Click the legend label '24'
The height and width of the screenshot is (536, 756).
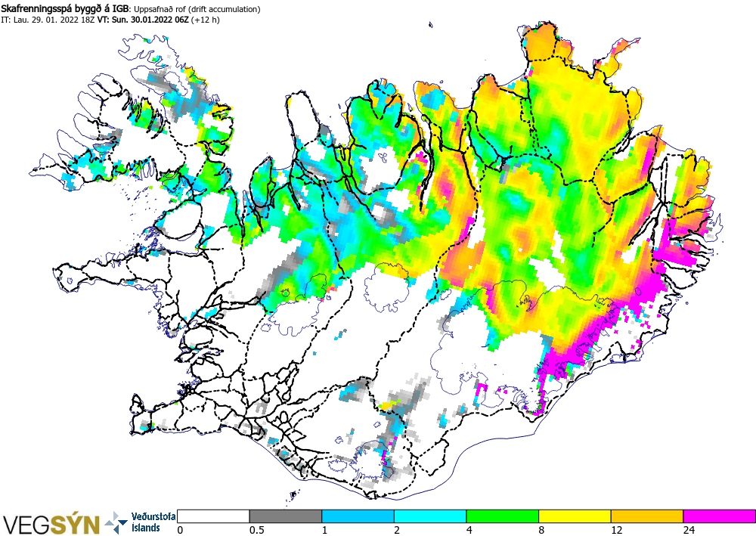pos(689,530)
